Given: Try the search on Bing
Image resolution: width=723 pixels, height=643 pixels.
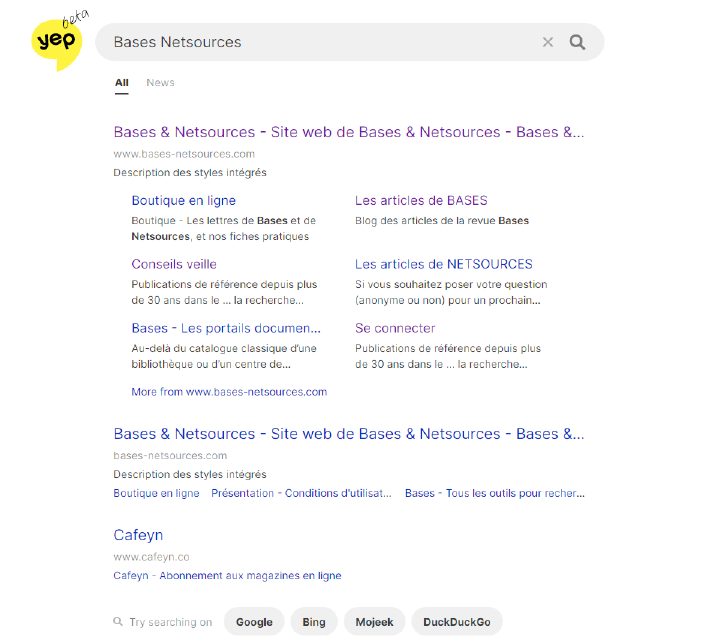Looking at the screenshot, I should point(314,622).
